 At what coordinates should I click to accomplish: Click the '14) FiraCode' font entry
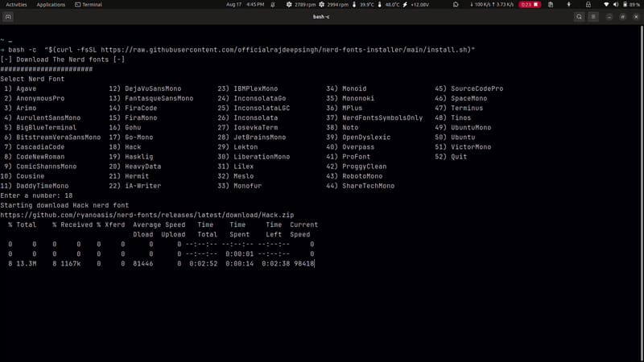click(x=133, y=108)
